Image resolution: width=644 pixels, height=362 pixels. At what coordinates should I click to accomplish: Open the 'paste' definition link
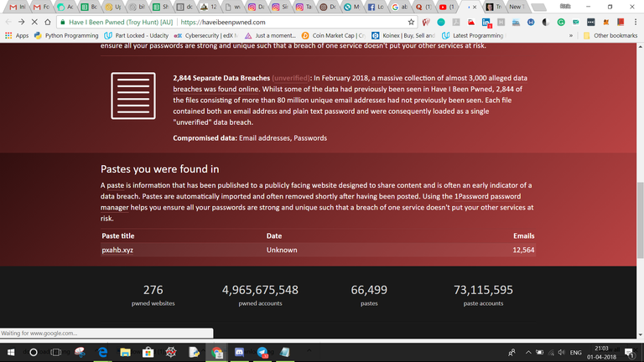point(116,185)
